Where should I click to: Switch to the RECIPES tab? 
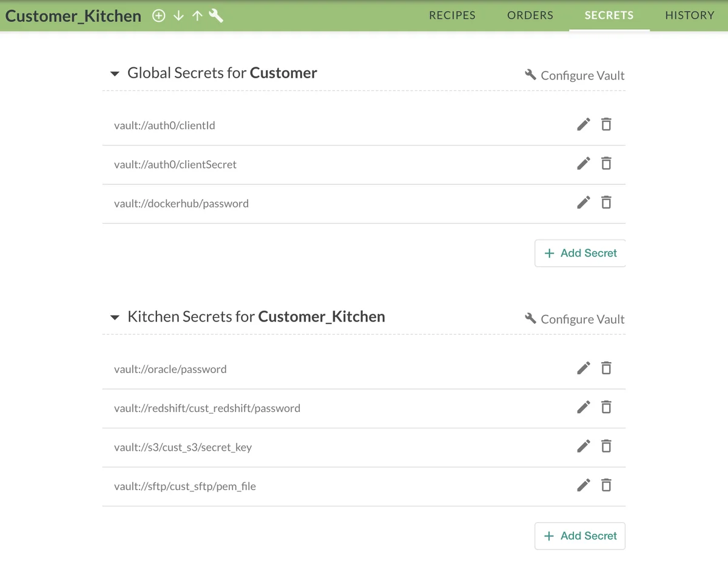[452, 15]
